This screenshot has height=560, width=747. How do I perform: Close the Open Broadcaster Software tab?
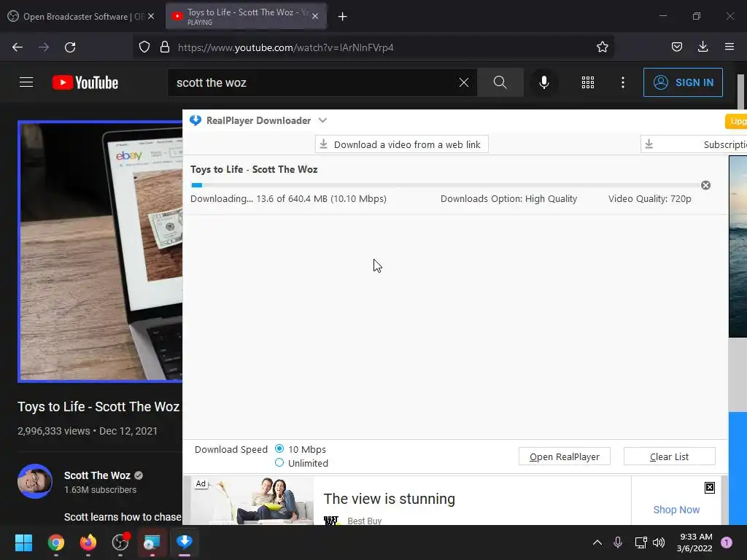click(151, 16)
